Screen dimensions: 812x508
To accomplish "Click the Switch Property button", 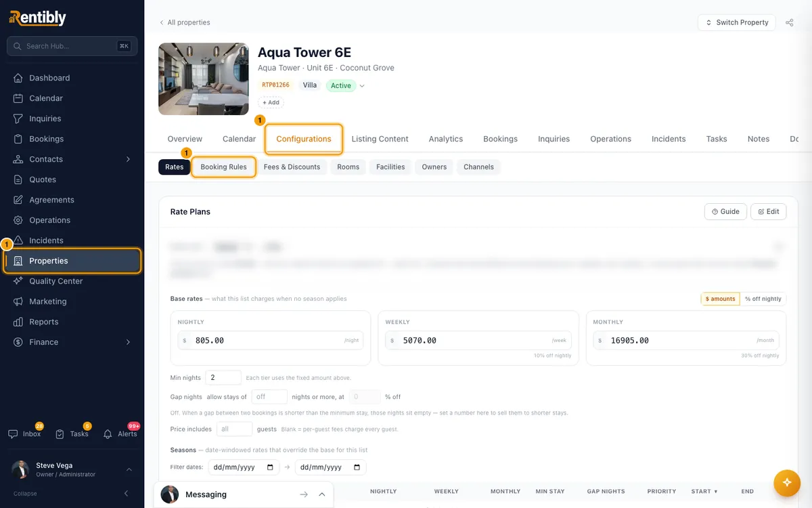I will point(737,22).
